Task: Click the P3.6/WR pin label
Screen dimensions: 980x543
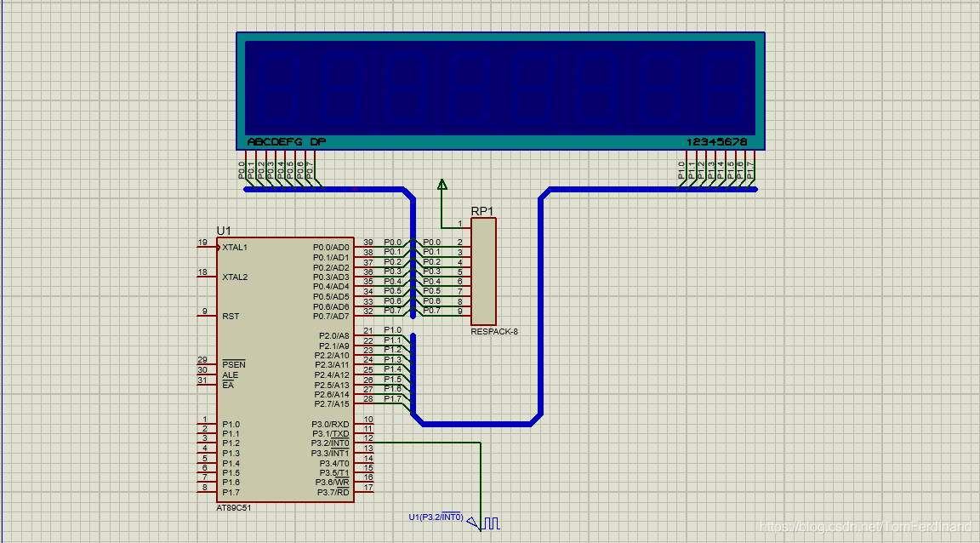Action: (333, 483)
